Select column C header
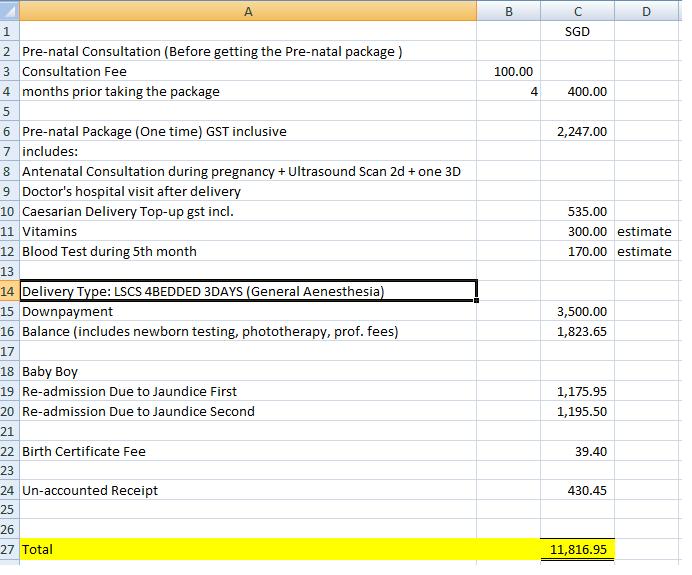Screen dimensions: 692x575 [x=577, y=11]
